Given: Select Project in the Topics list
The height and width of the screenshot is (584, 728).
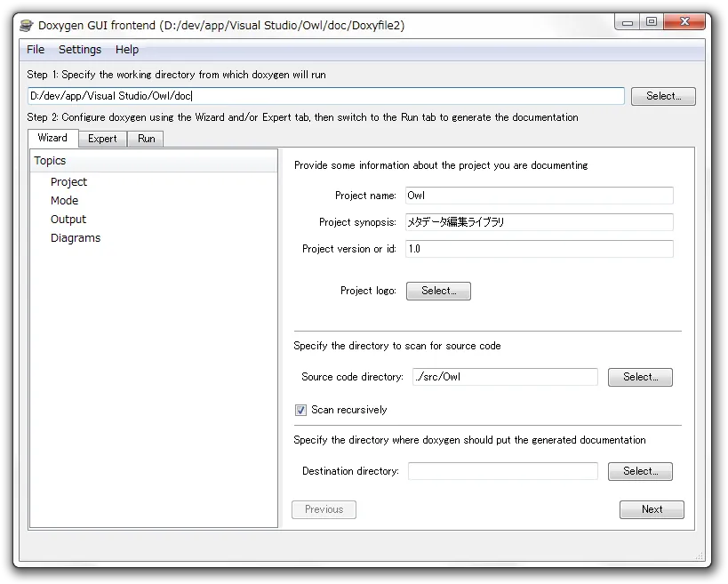Looking at the screenshot, I should [68, 182].
